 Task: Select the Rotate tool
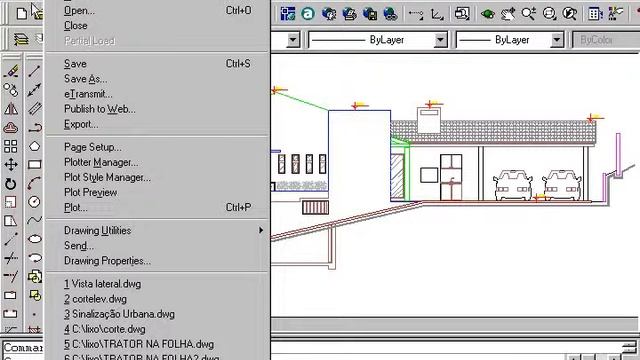click(x=11, y=184)
